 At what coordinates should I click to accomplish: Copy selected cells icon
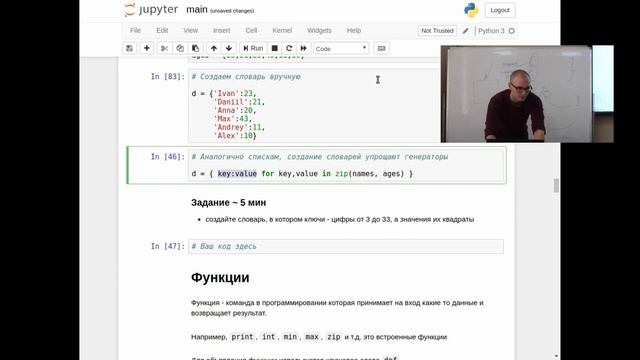click(x=180, y=48)
